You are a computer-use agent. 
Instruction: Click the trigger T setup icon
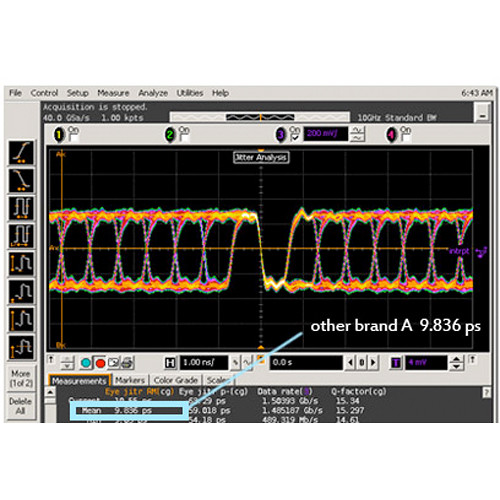tap(396, 363)
